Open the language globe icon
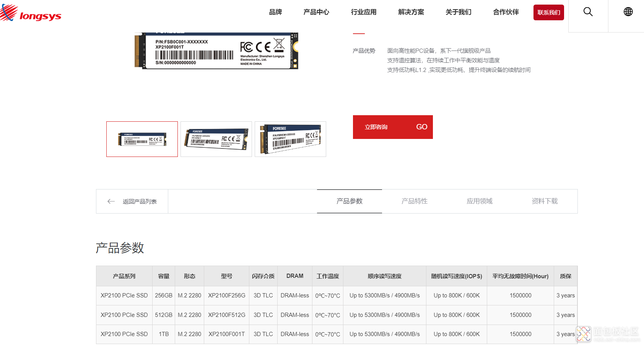 [628, 12]
